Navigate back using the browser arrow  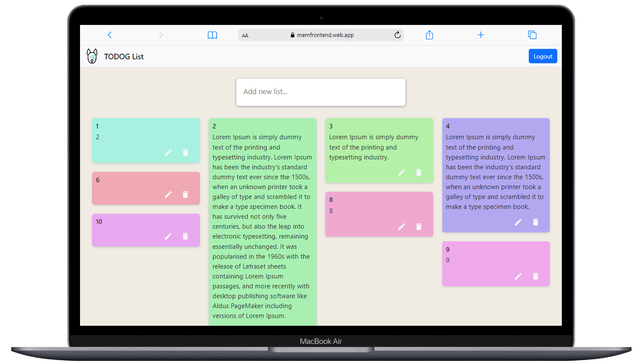click(x=110, y=35)
